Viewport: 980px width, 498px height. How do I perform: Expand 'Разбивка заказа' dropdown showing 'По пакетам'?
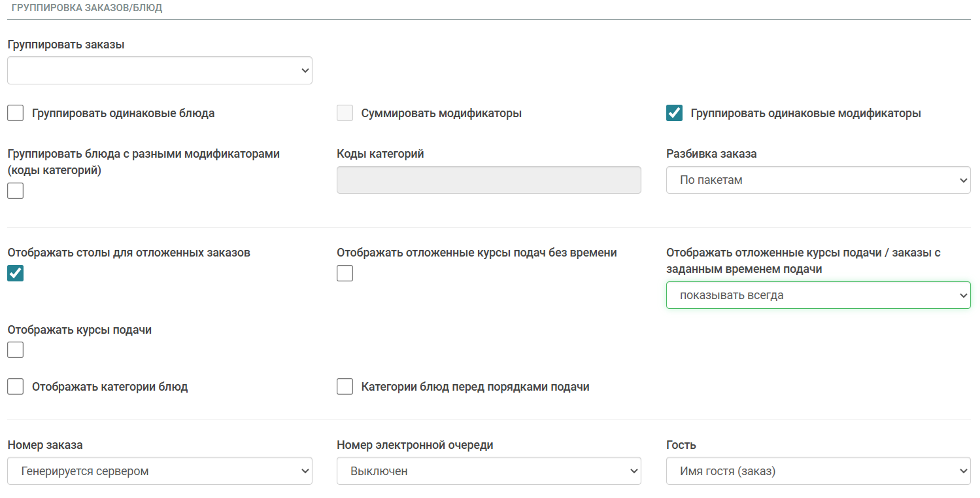(818, 180)
